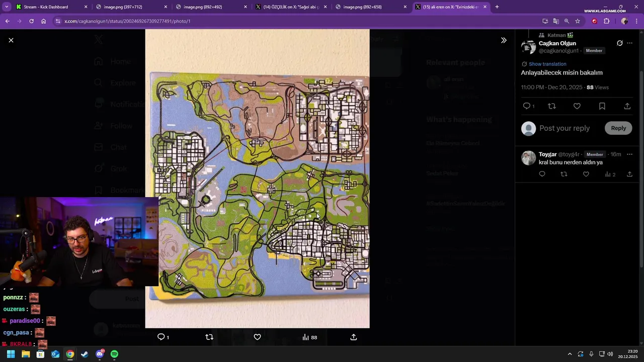Bookmark Cagkan Olgun's tweet
This screenshot has width=644, height=362.
click(602, 106)
